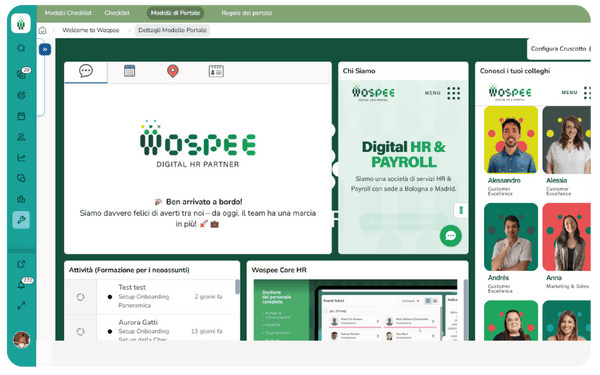Open the Modelli Checklist tab
This screenshot has width=600, height=375.
68,13
